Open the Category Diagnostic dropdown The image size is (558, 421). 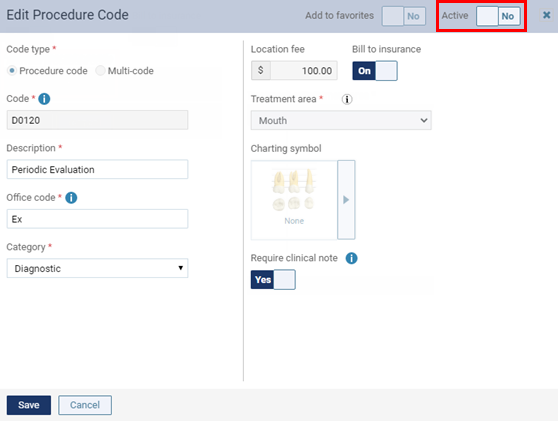point(97,268)
